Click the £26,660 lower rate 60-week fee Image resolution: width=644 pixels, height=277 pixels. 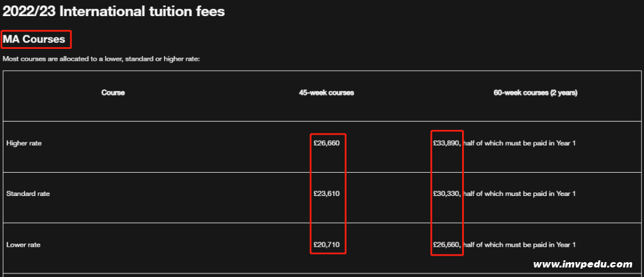click(x=447, y=245)
